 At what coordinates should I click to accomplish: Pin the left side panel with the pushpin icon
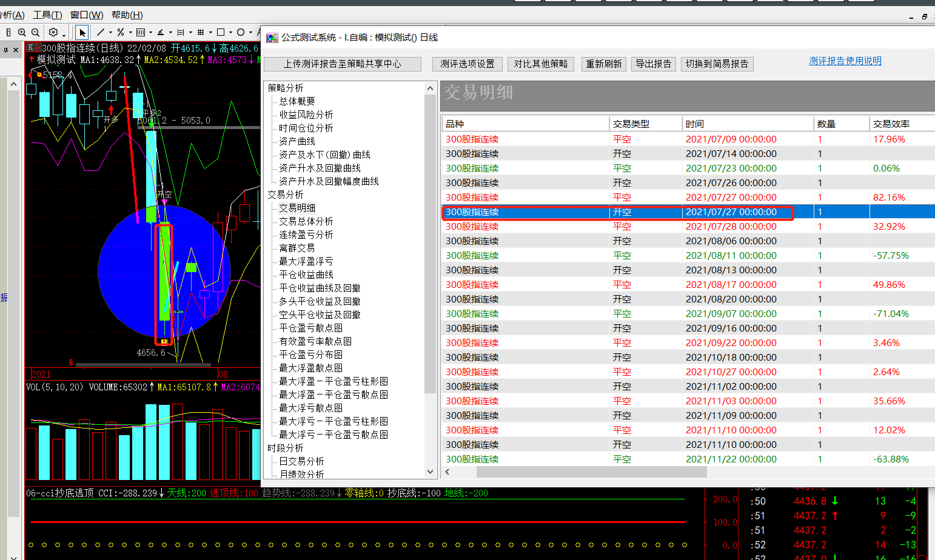[6, 50]
